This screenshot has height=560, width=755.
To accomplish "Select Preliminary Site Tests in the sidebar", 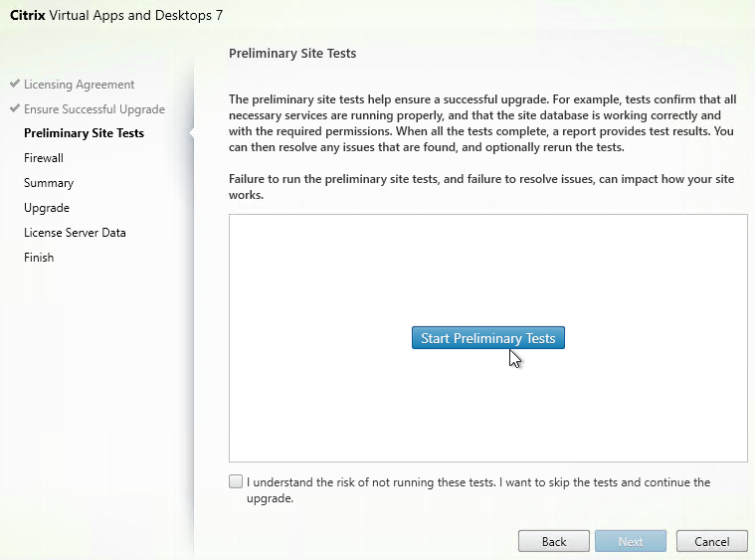I will [x=84, y=133].
